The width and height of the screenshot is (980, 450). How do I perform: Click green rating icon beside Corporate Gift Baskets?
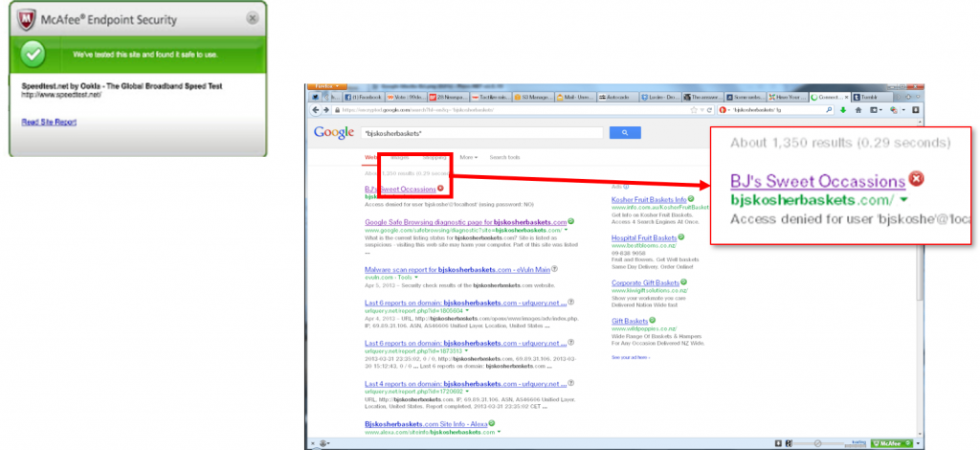683,282
